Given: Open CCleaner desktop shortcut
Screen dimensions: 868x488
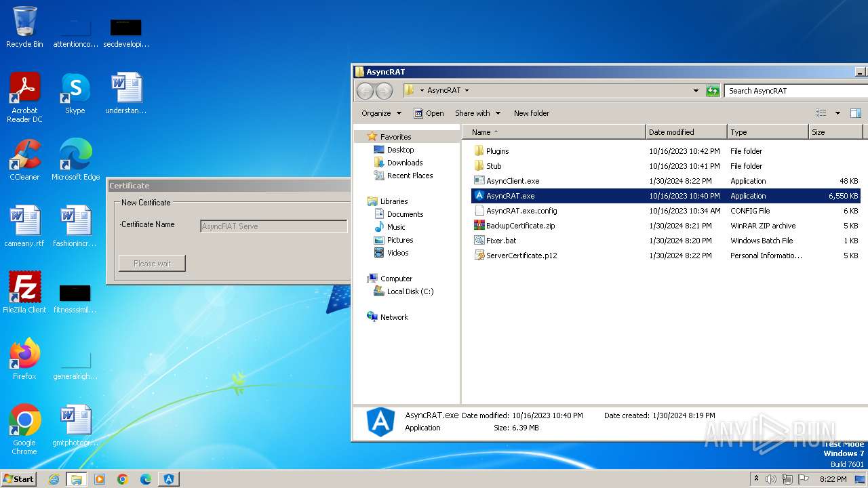Looking at the screenshot, I should click(x=24, y=159).
